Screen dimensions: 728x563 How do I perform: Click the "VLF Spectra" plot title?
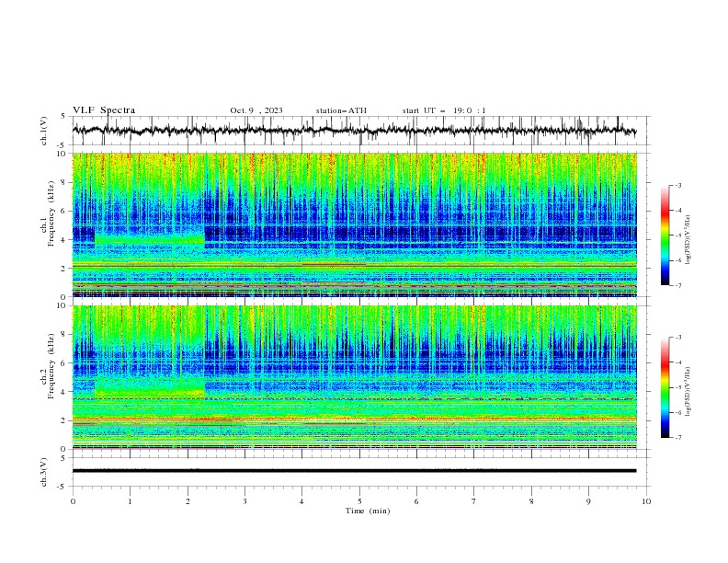pyautogui.click(x=104, y=110)
